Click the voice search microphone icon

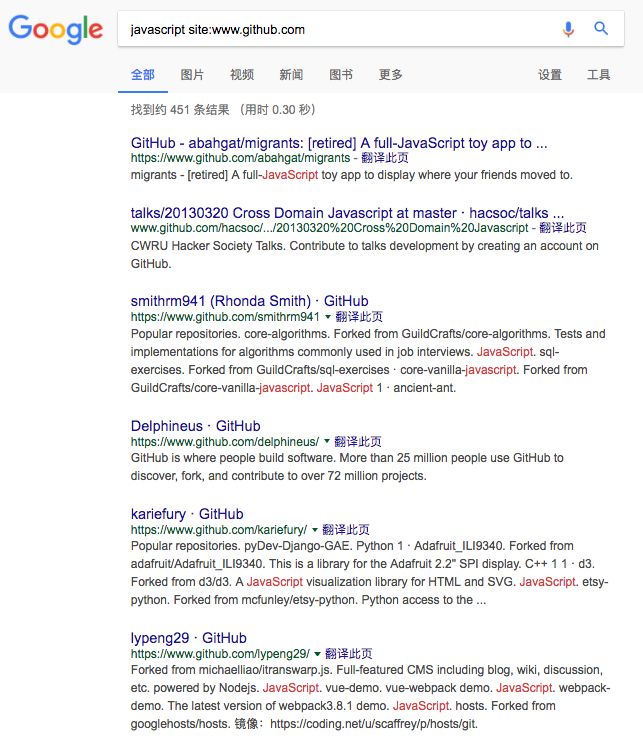(568, 29)
